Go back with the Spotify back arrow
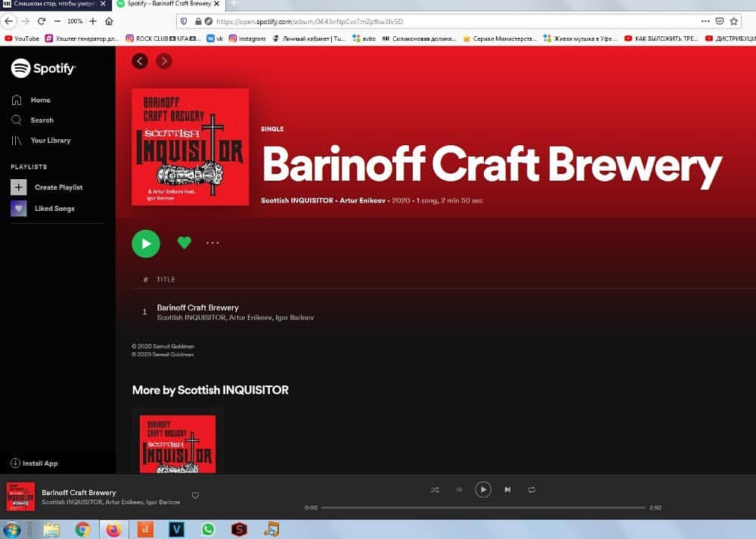The image size is (756, 539). tap(140, 61)
